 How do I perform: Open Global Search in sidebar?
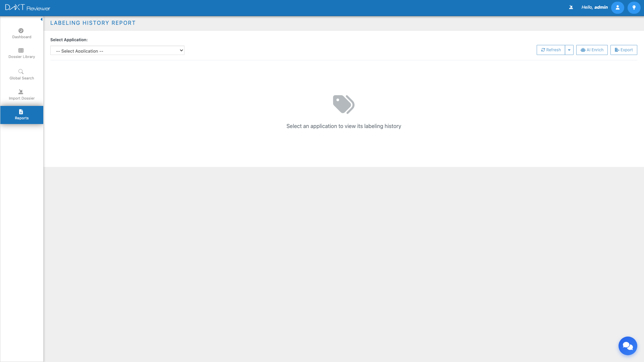(x=21, y=74)
